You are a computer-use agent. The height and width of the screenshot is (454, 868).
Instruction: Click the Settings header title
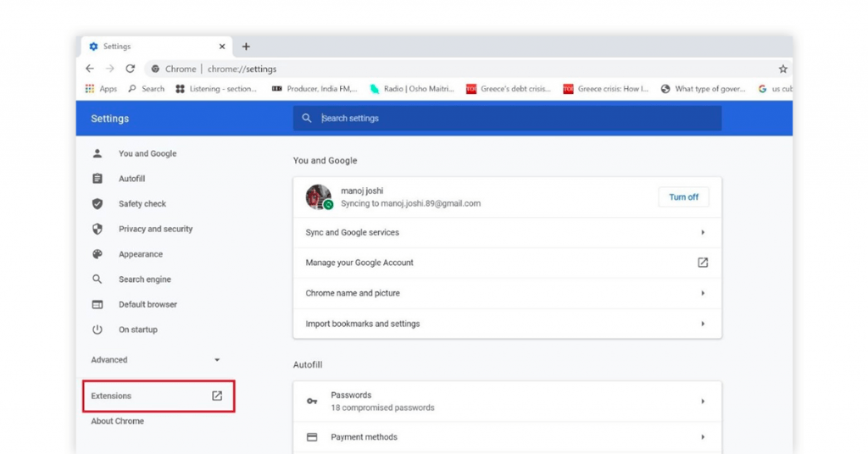tap(109, 119)
